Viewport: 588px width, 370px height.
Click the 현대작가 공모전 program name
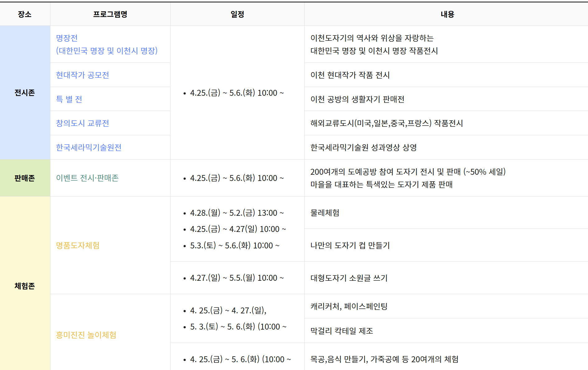pos(82,75)
